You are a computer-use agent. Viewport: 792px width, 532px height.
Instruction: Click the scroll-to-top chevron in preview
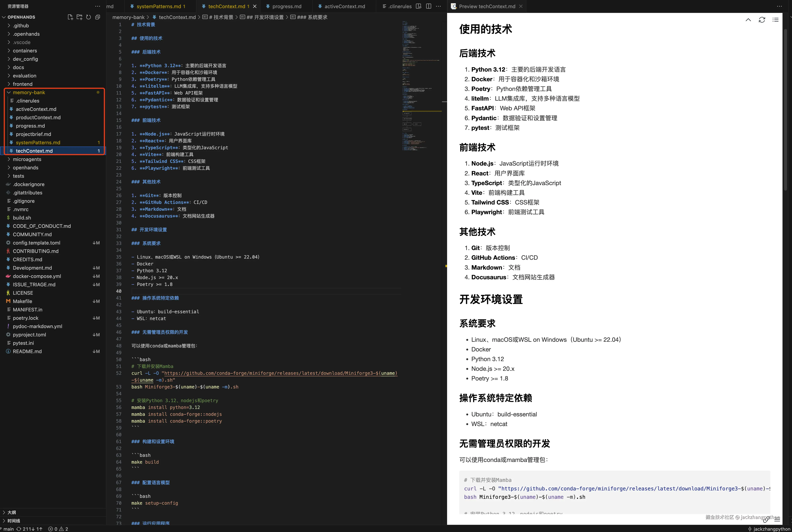click(748, 20)
